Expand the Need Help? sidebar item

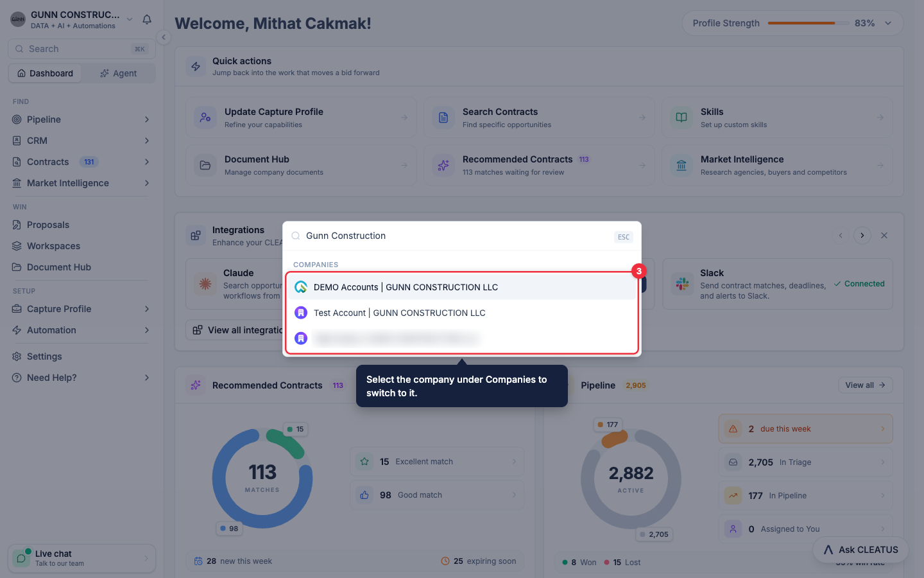(x=81, y=378)
